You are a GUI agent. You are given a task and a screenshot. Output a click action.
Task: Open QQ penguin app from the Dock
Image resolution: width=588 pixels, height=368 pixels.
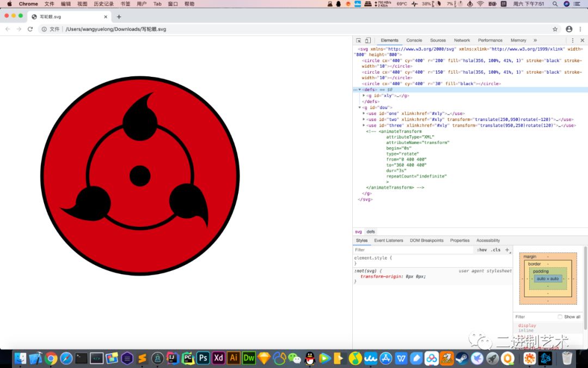tap(310, 358)
